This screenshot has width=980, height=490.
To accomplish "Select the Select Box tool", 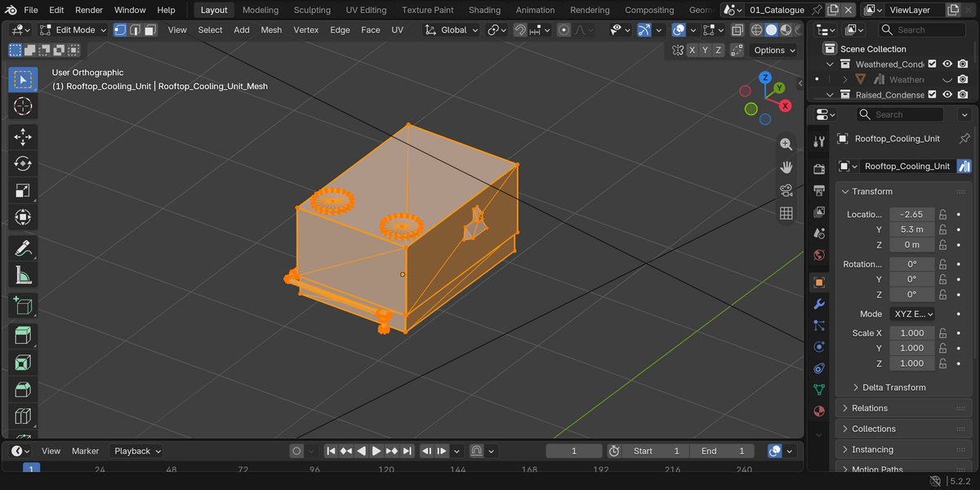I will [23, 79].
